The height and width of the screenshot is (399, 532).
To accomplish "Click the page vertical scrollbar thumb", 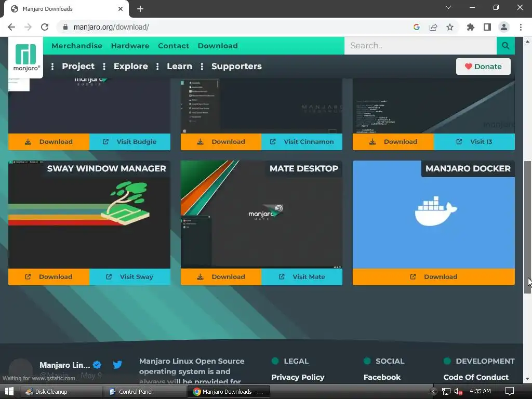I will click(528, 228).
